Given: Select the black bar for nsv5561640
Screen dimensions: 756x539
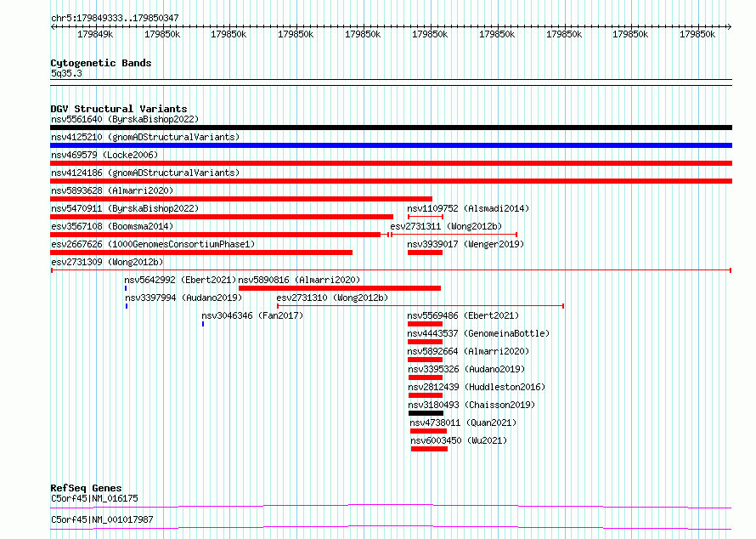Looking at the screenshot, I should click(x=391, y=128).
